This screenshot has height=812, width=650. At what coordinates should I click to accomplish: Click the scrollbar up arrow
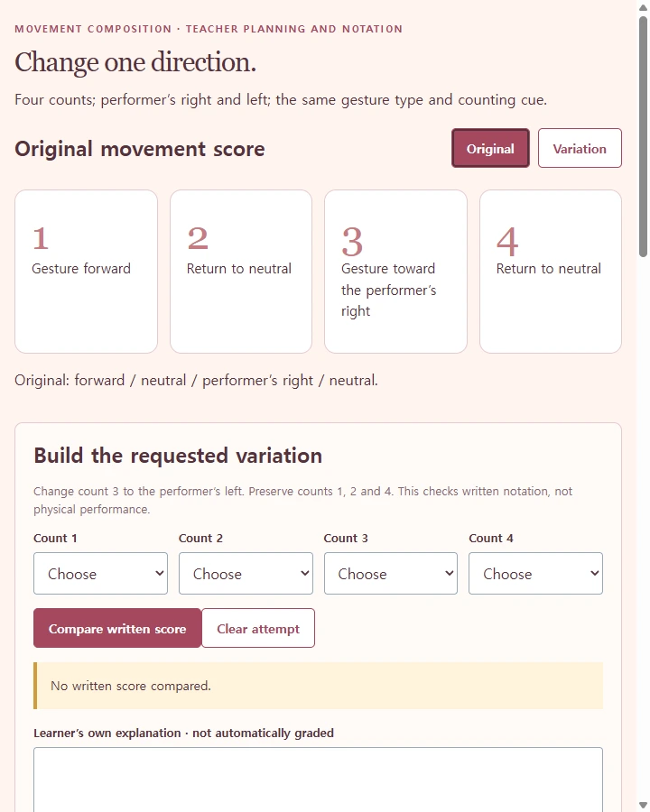644,7
